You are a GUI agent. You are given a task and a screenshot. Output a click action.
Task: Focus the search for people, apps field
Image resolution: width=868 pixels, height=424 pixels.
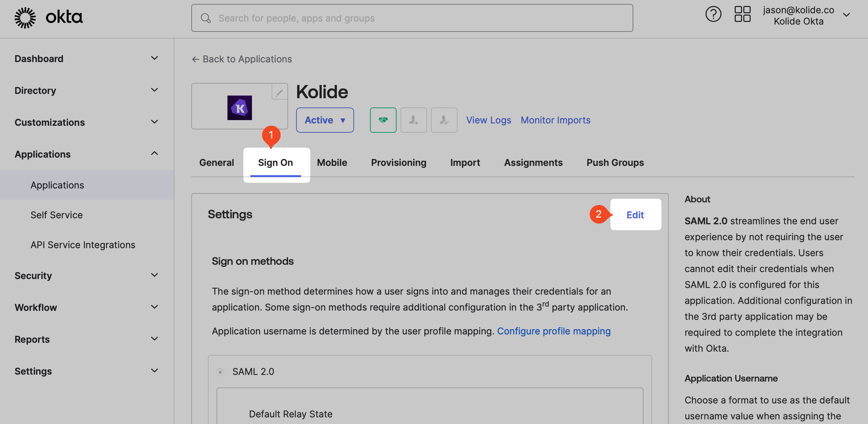(412, 18)
